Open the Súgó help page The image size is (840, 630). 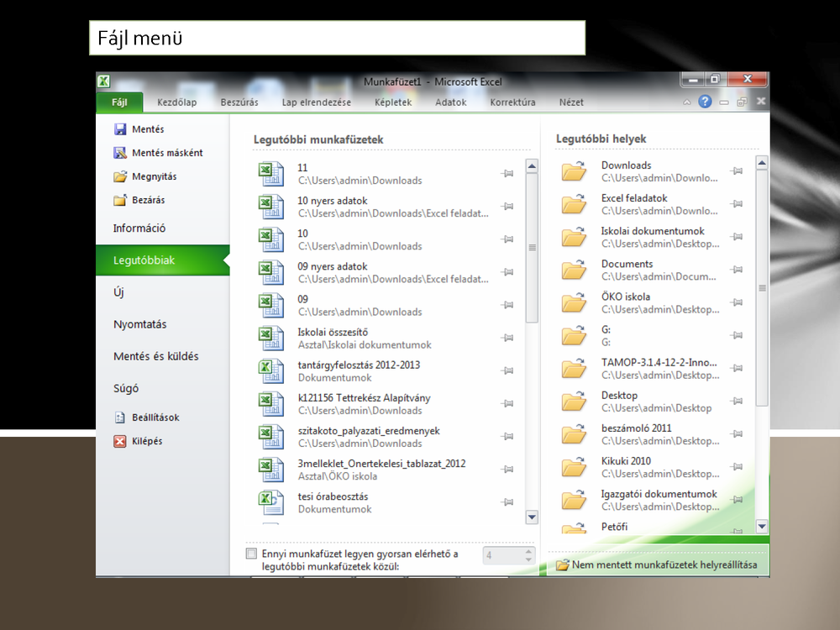point(126,388)
